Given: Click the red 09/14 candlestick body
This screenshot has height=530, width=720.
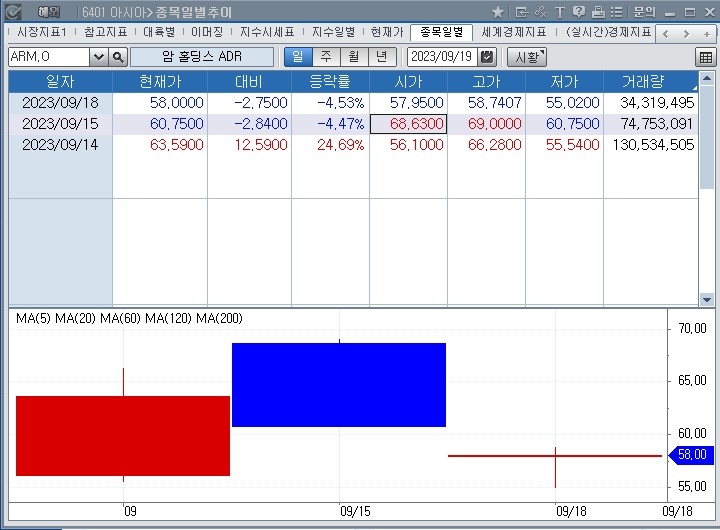Looking at the screenshot, I should 123,436.
